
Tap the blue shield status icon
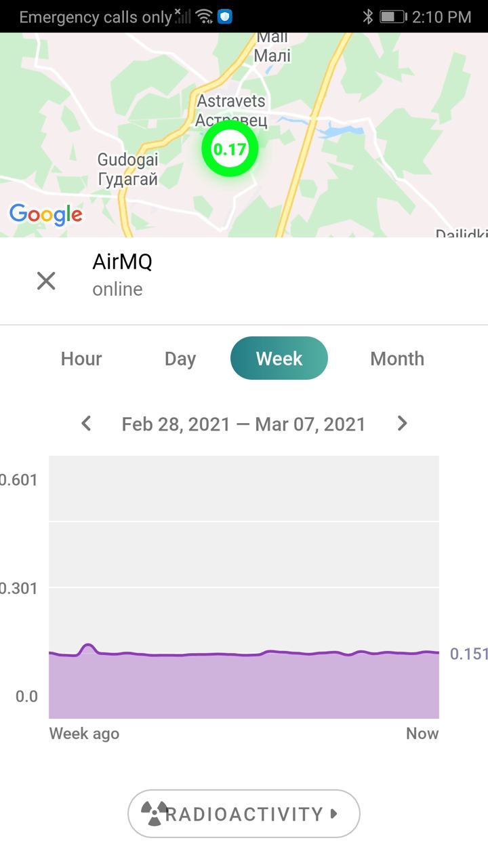(224, 16)
